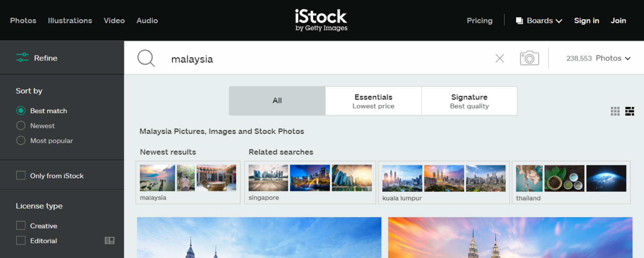Switch to uniform grid view icon
The width and height of the screenshot is (644, 258).
coord(615,111)
